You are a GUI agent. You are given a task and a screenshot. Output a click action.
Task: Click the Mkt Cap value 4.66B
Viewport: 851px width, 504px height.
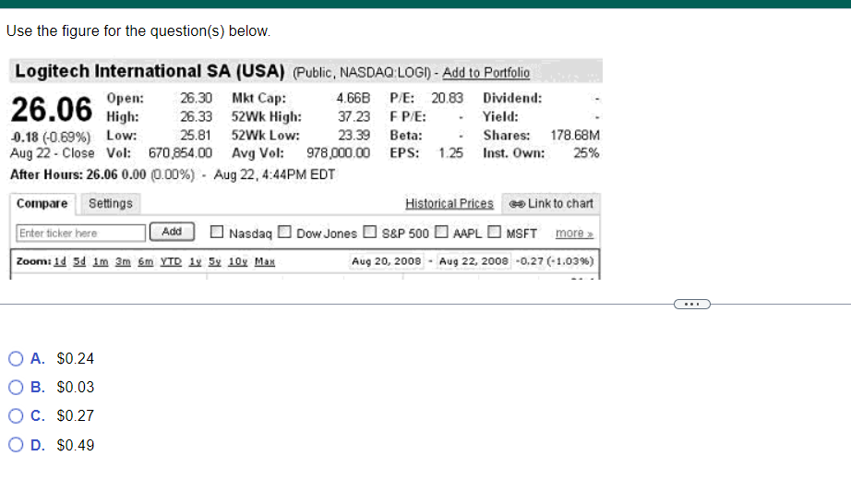(x=354, y=98)
